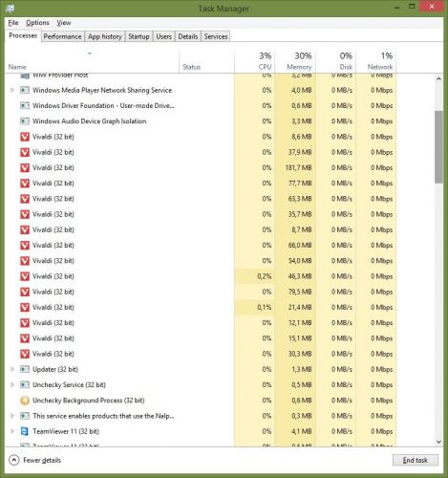
Task: Expand the Unchecky Service process group
Action: pyautogui.click(x=12, y=385)
